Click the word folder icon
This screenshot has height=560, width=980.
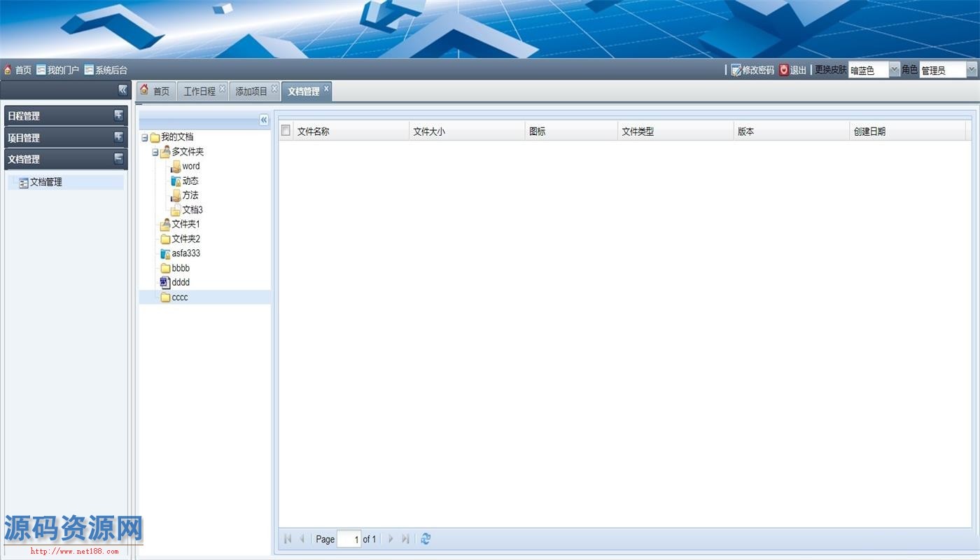[x=176, y=167]
